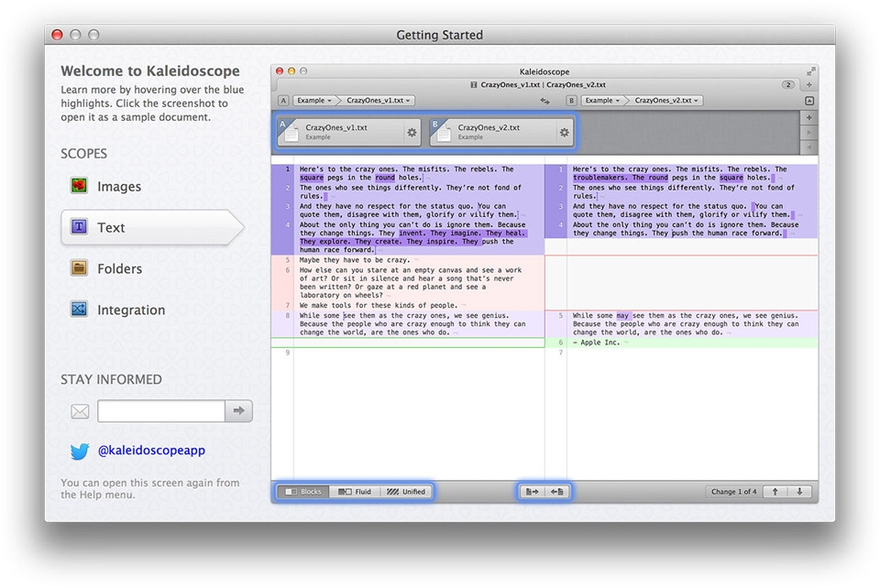Switch to Blocks view mode
This screenshot has width=880, height=588.
coord(303,492)
